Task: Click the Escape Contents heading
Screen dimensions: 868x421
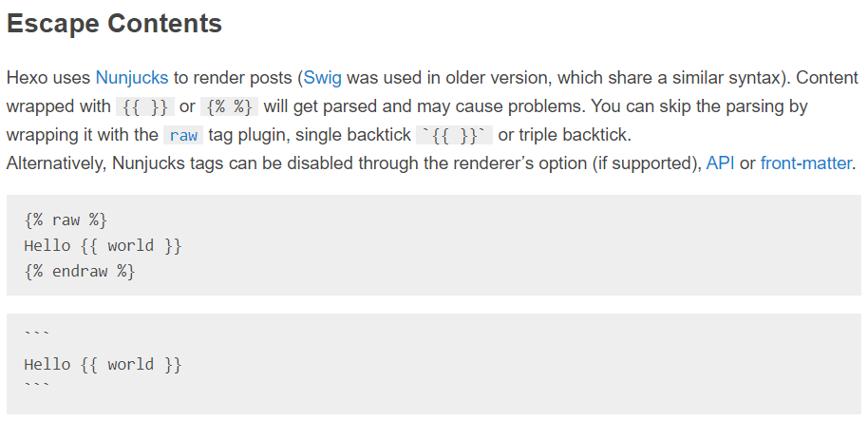Action: (x=114, y=24)
